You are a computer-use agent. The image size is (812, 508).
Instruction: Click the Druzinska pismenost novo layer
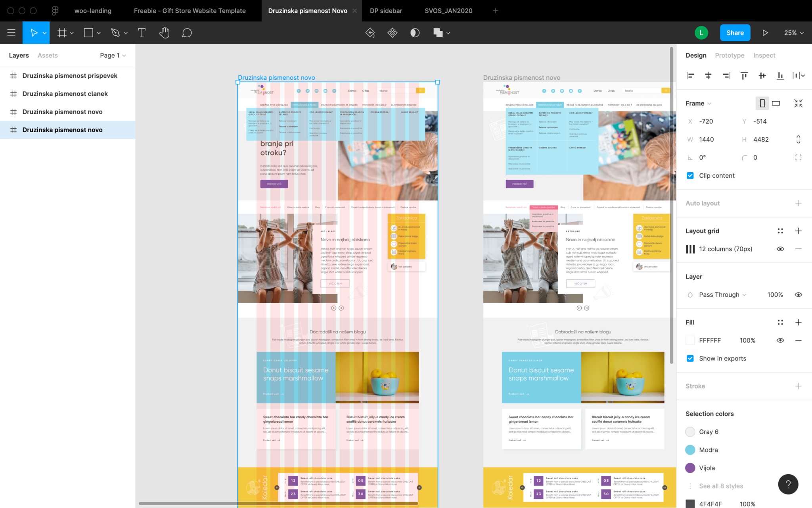pyautogui.click(x=63, y=130)
